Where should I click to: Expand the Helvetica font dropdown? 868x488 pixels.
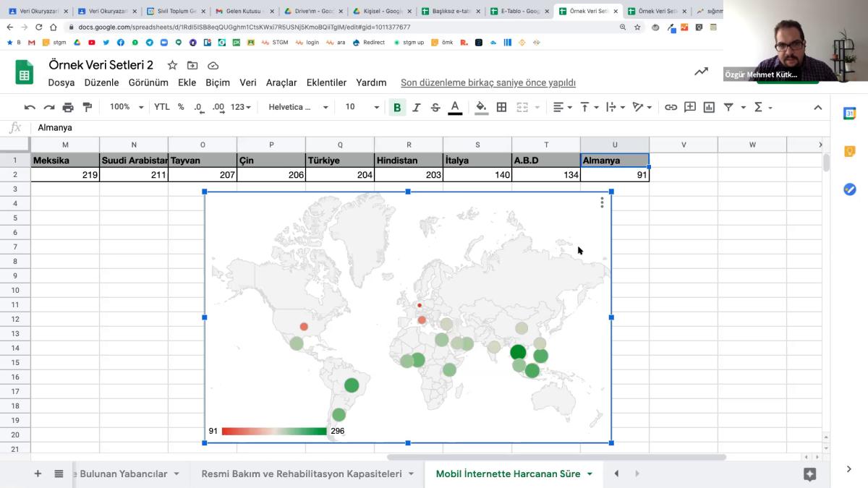(x=298, y=107)
